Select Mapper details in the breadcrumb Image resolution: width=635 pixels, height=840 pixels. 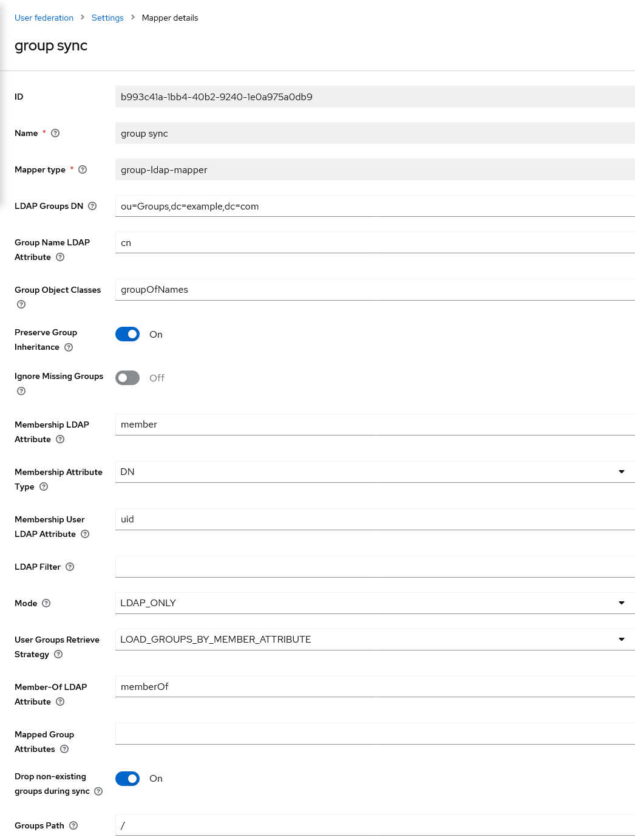(x=170, y=18)
